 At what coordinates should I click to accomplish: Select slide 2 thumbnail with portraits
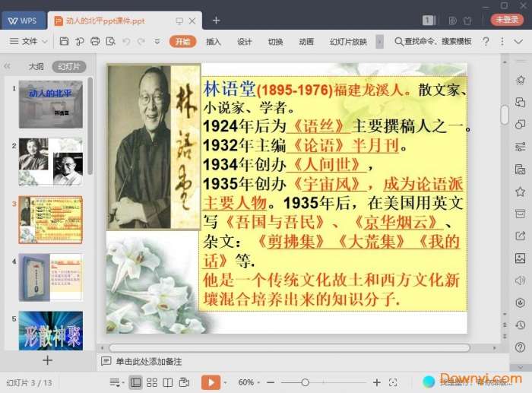click(x=51, y=162)
